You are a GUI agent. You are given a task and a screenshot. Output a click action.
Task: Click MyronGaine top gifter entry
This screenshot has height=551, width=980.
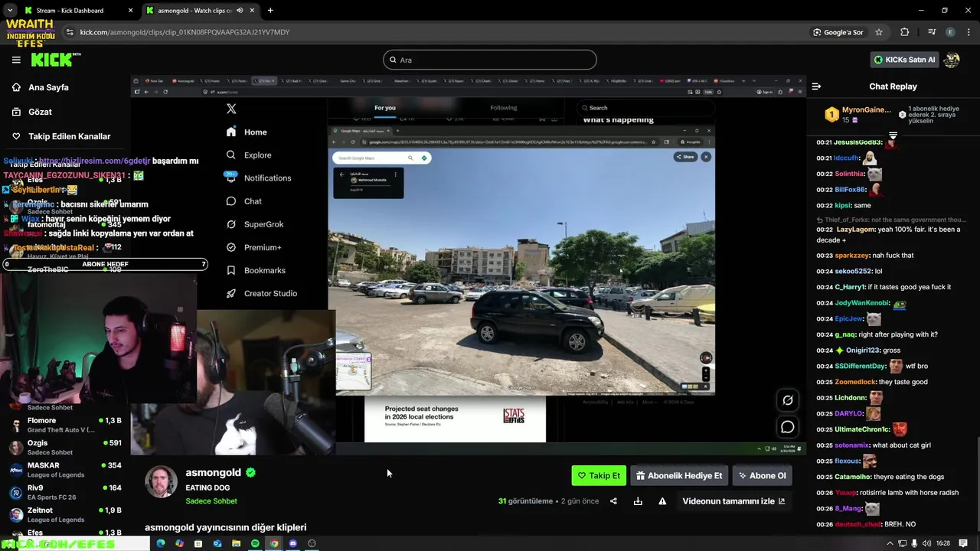(x=858, y=114)
